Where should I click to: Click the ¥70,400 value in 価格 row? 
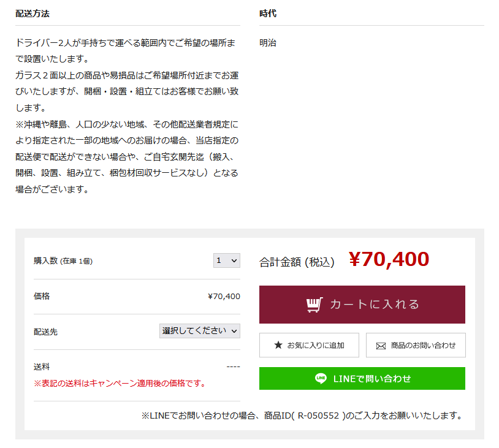[x=224, y=297]
